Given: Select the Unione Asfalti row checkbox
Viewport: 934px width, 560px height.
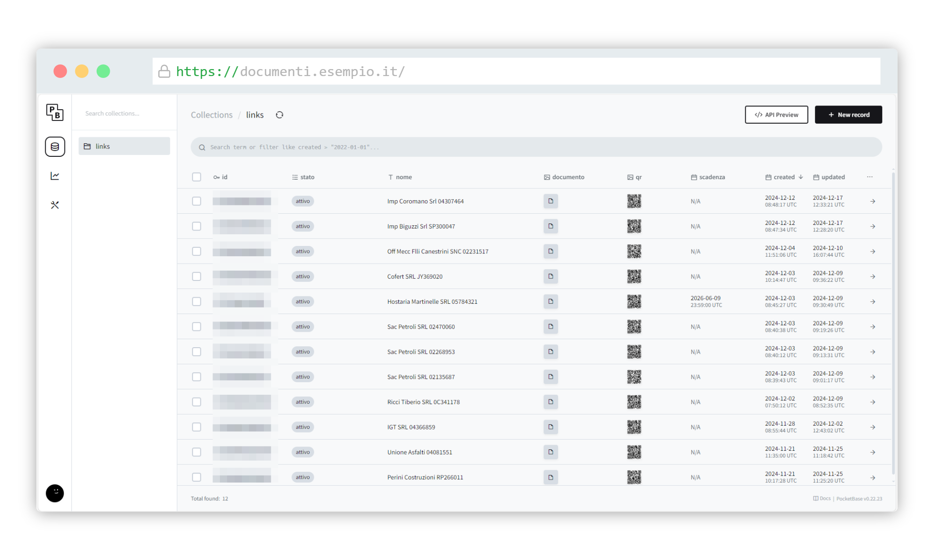Looking at the screenshot, I should 197,452.
